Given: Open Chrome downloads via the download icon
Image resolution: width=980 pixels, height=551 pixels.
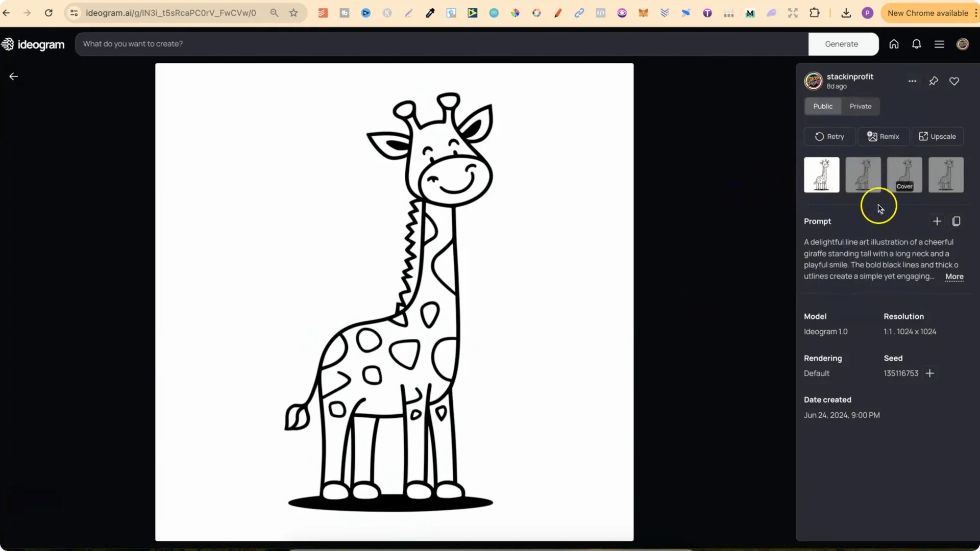Looking at the screenshot, I should [x=846, y=13].
